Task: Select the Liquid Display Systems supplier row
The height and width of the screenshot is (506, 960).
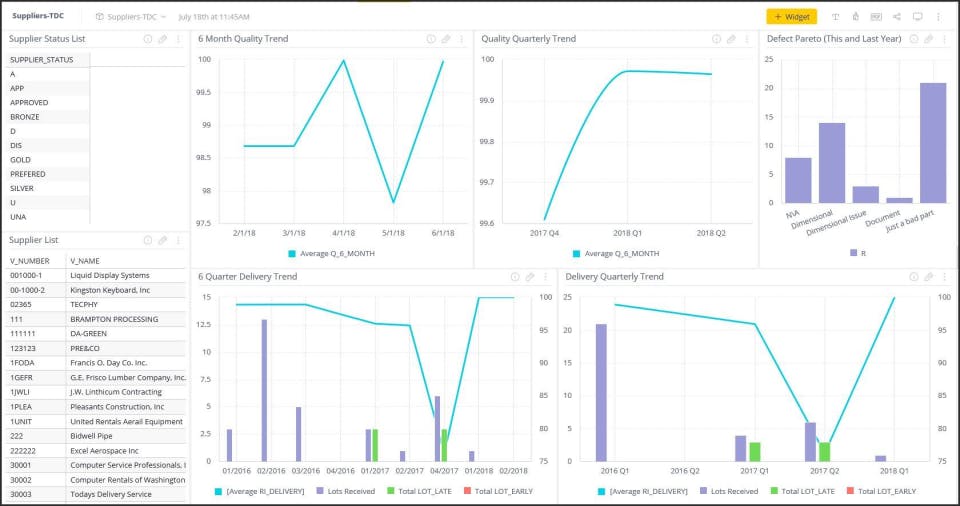Action: pos(96,276)
